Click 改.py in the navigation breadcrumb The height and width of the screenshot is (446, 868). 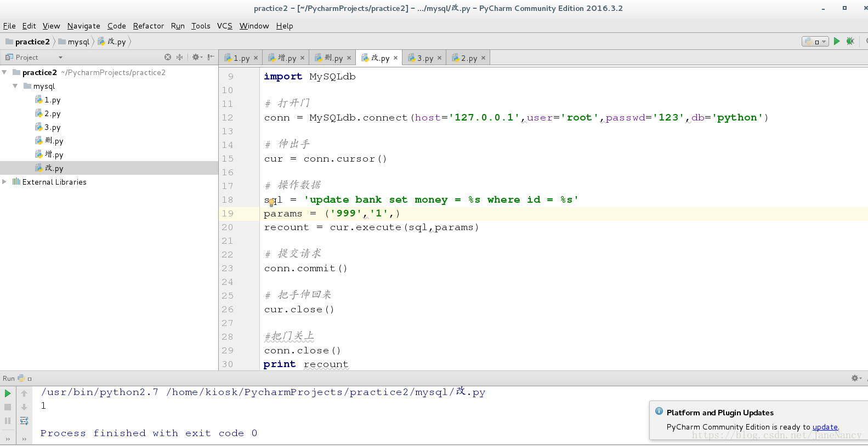pyautogui.click(x=112, y=42)
